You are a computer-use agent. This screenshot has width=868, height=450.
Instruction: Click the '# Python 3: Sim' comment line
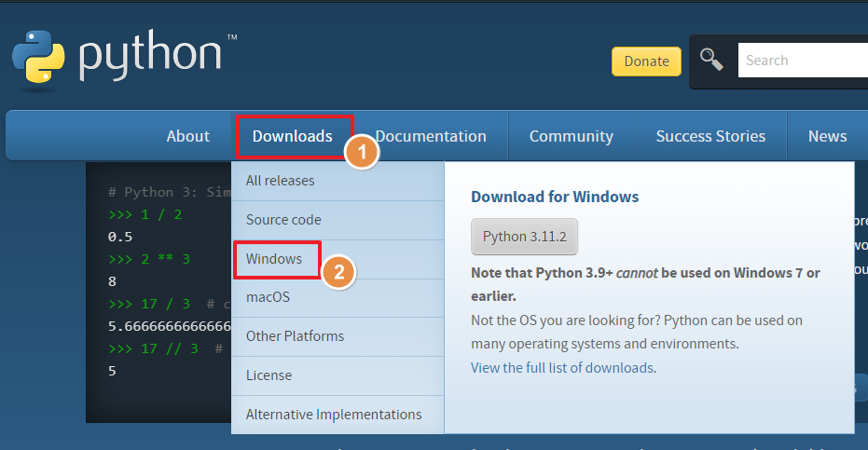pos(170,192)
